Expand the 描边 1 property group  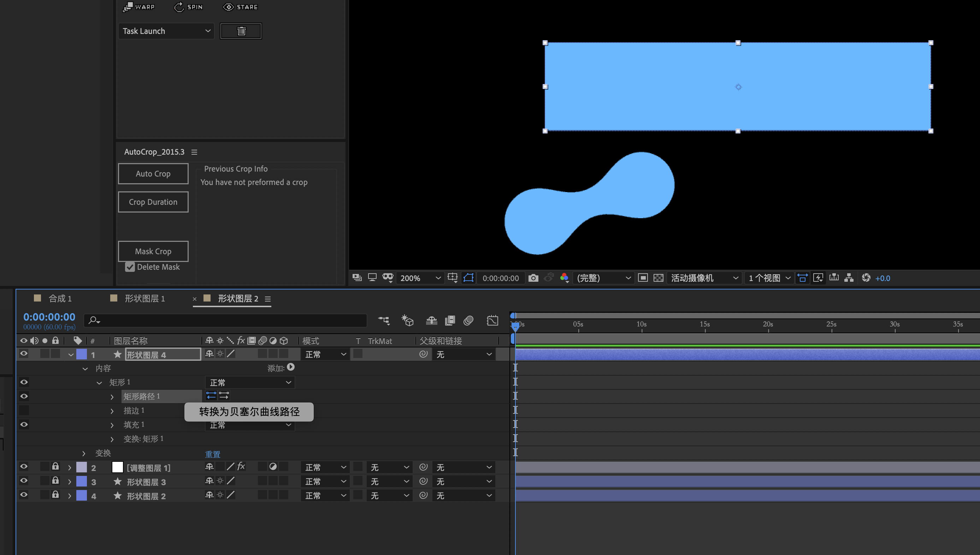tap(112, 411)
